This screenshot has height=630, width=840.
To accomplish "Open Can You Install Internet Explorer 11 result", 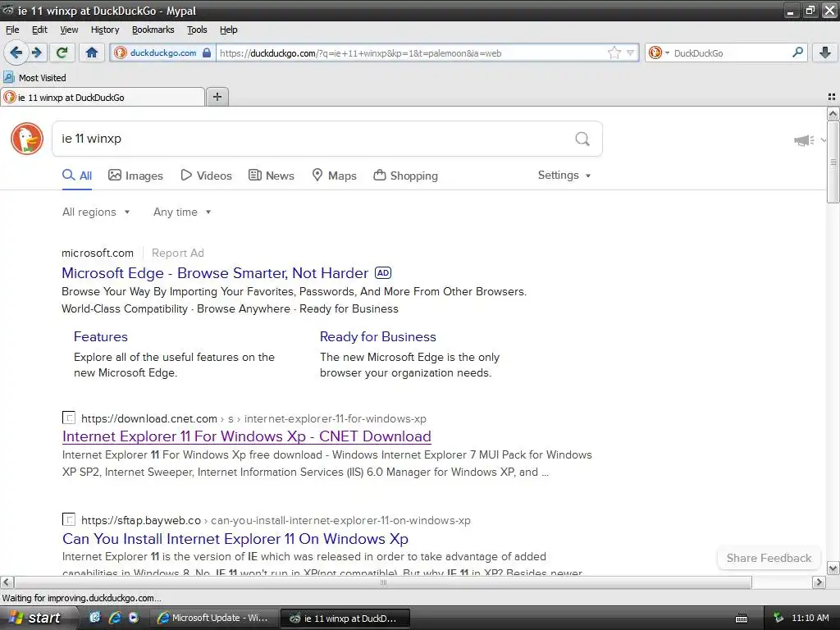I will [235, 539].
